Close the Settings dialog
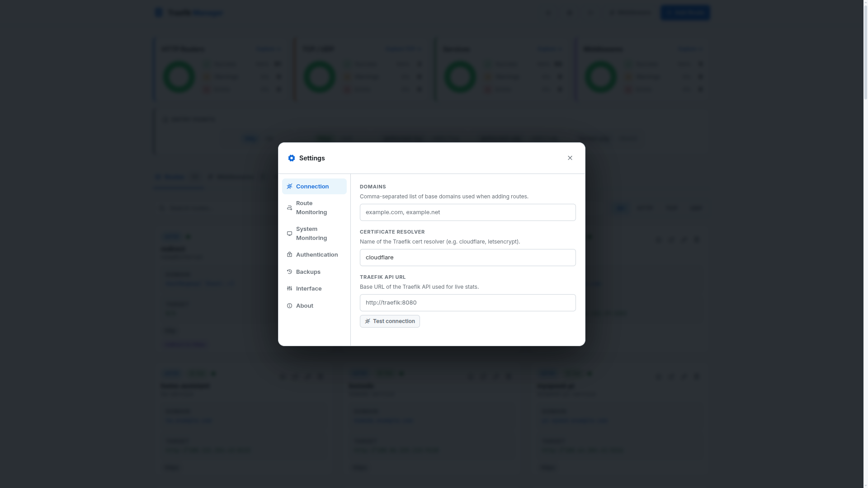This screenshot has height=488, width=868. click(x=570, y=158)
